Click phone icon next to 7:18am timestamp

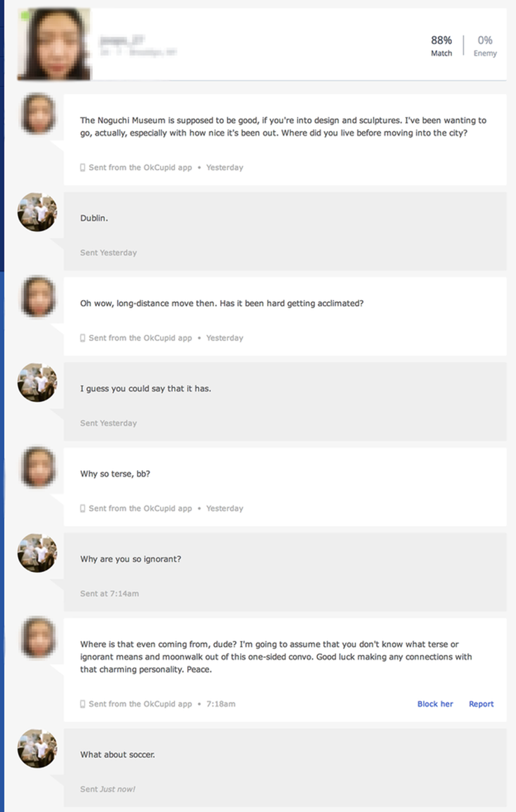coord(83,704)
